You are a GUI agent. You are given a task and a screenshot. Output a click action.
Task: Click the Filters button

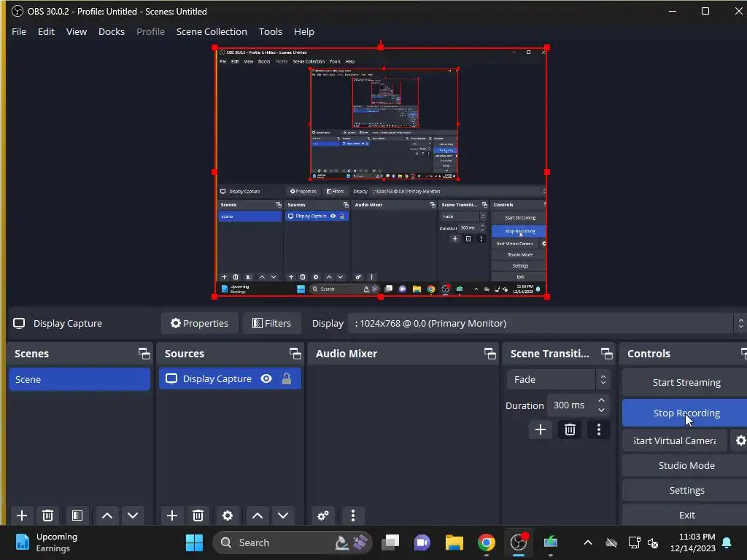(x=271, y=323)
